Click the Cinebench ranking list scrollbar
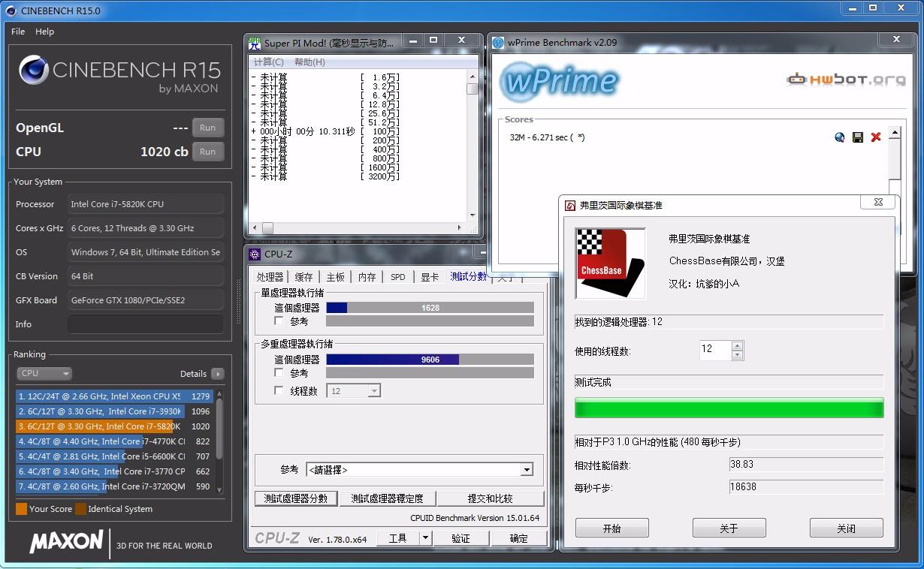The width and height of the screenshot is (924, 569). coord(219,428)
